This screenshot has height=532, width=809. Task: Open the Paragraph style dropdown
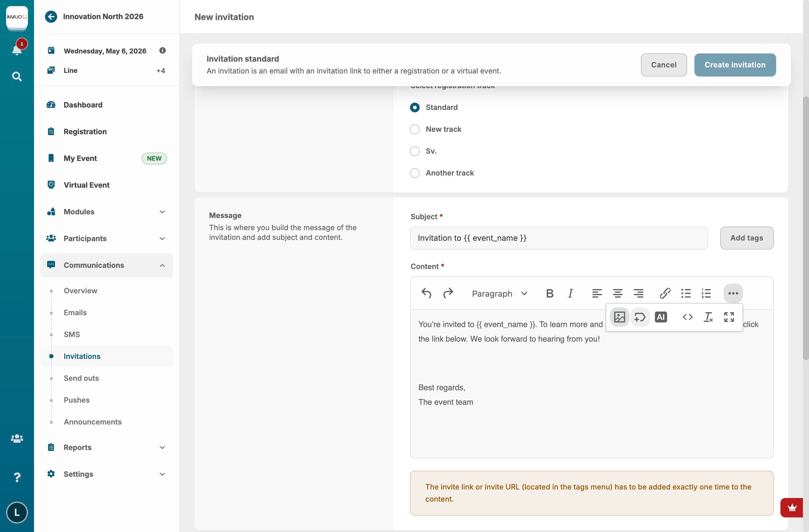[499, 294]
